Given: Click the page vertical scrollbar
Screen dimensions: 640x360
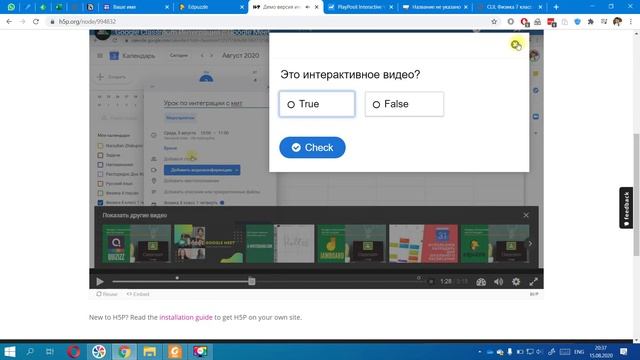Looking at the screenshot, I should point(636,195).
